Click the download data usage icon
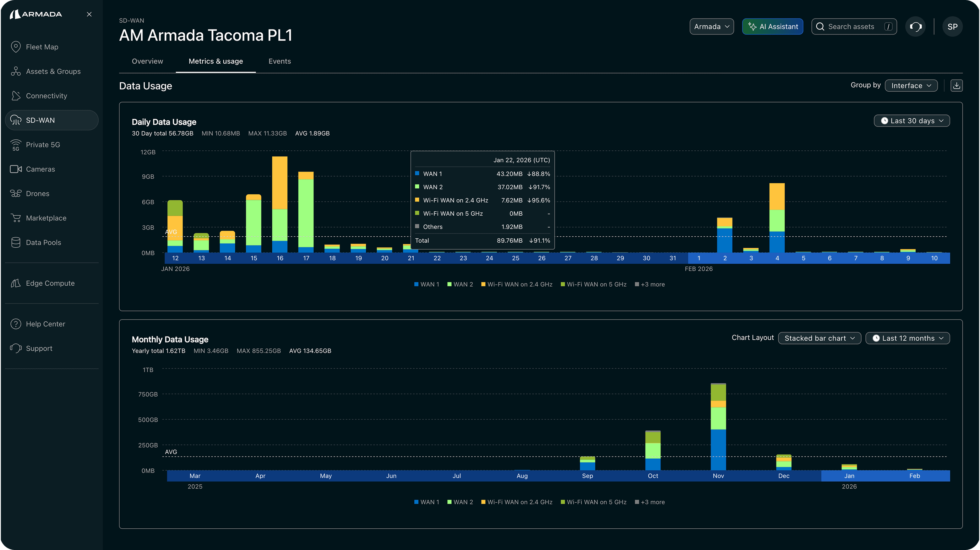The width and height of the screenshot is (980, 550). [x=956, y=85]
